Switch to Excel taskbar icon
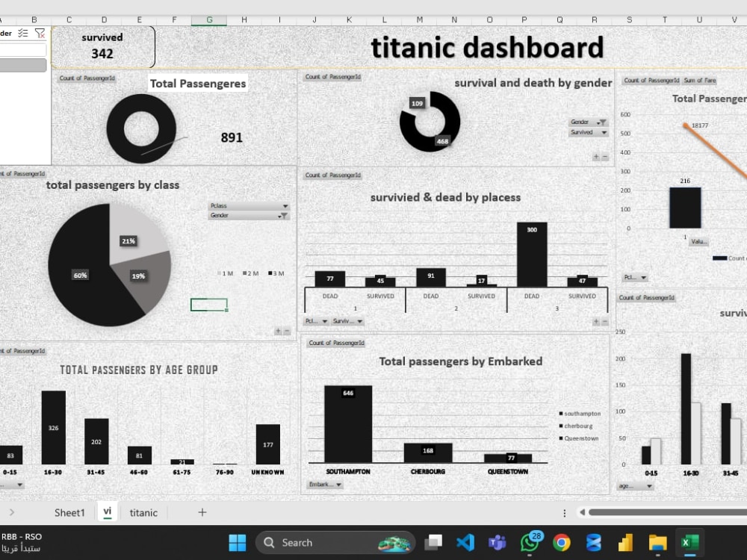 (x=689, y=542)
